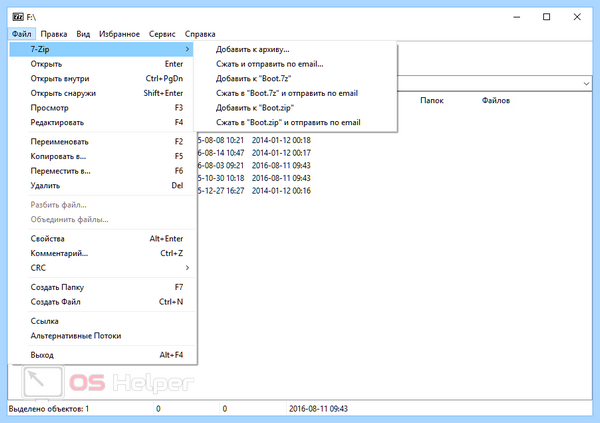Choose Удалить from the menu
Image resolution: width=600 pixels, height=423 pixels.
(101, 186)
